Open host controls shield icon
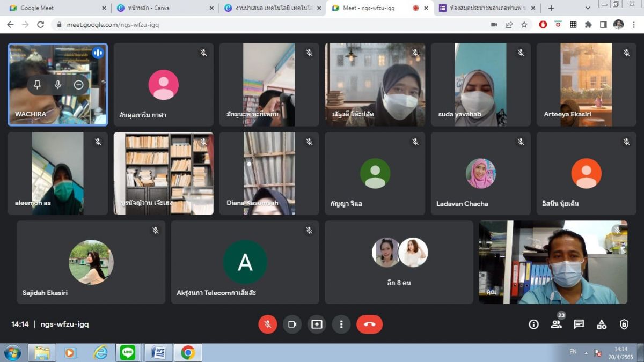The width and height of the screenshot is (644, 362). 624,324
